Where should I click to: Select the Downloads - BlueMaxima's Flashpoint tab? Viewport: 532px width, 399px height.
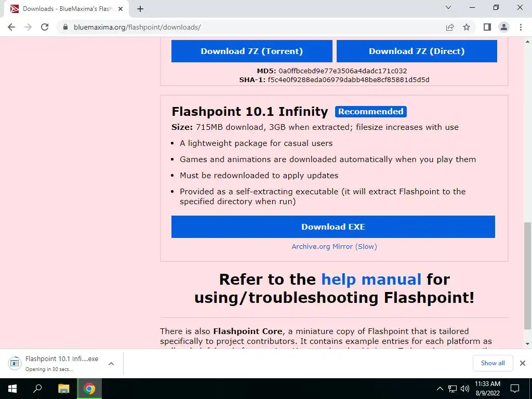(66, 9)
